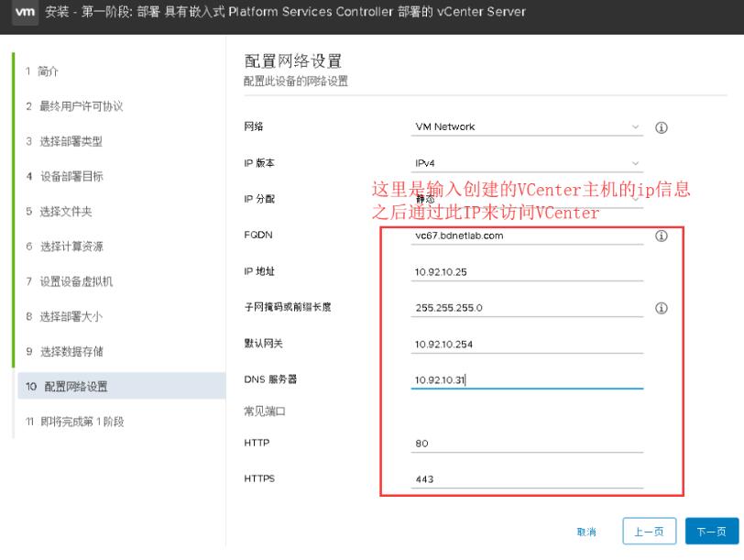Click the DNS 服务器 label
The image size is (744, 560).
pyautogui.click(x=270, y=379)
